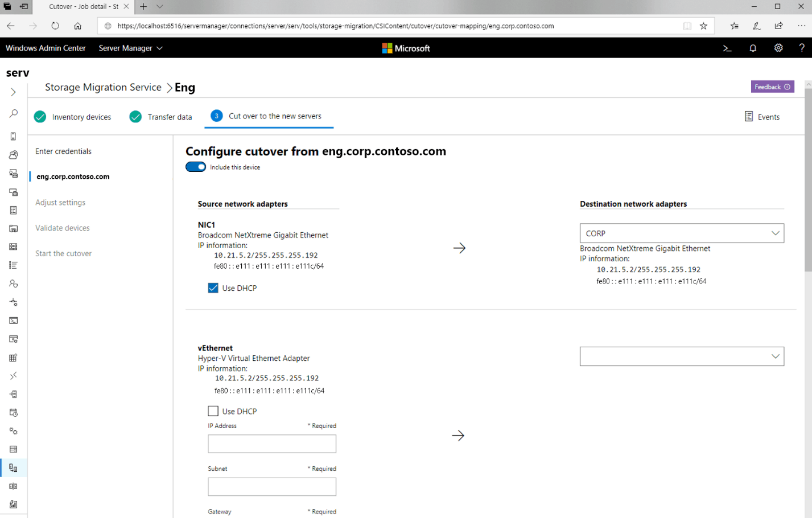Go to the Transfer data step
Image resolution: width=812 pixels, height=518 pixels.
coord(161,117)
